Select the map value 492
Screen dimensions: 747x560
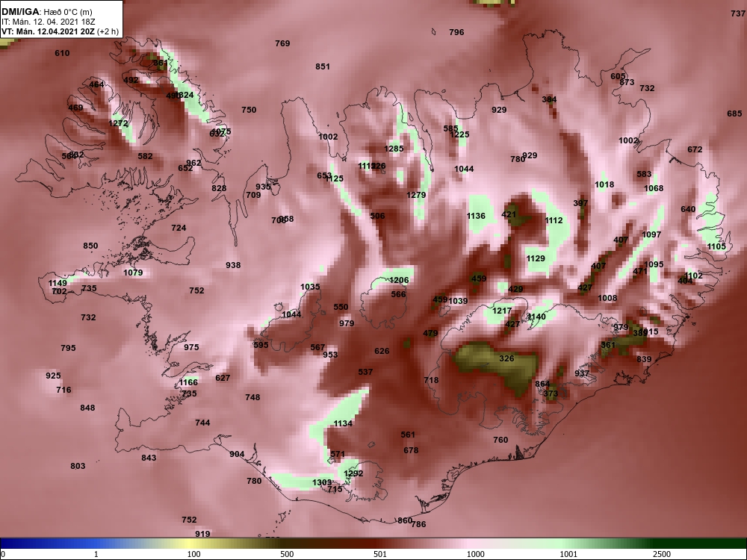131,80
